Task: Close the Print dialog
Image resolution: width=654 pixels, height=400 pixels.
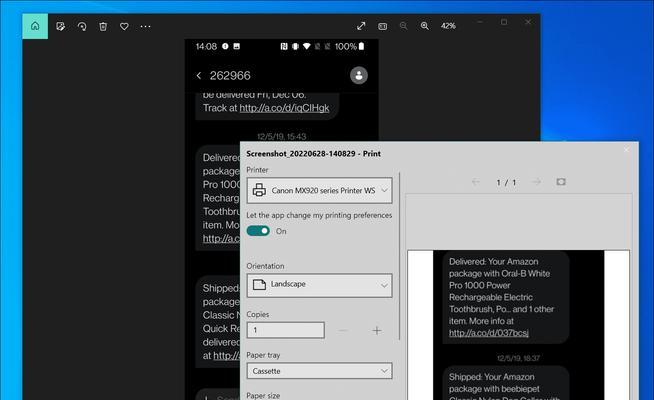Action: pyautogui.click(x=626, y=149)
